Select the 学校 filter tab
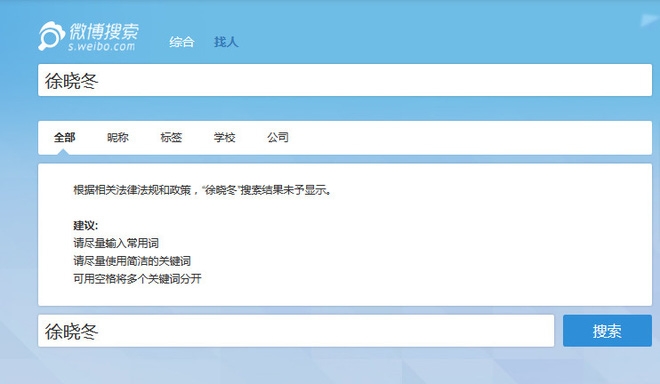 pyautogui.click(x=224, y=137)
